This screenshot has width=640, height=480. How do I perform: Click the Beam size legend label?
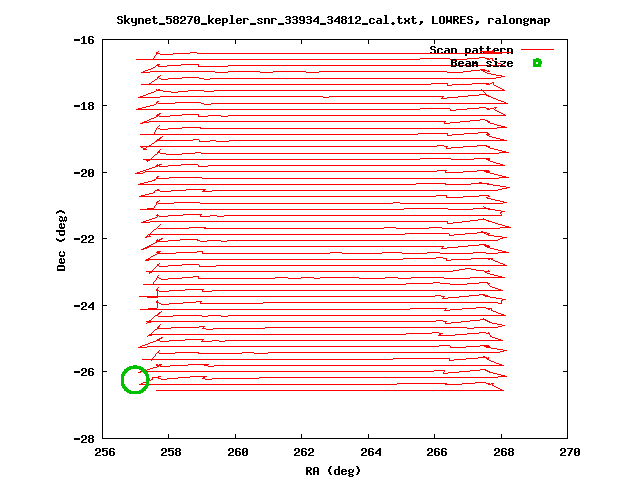pos(482,63)
